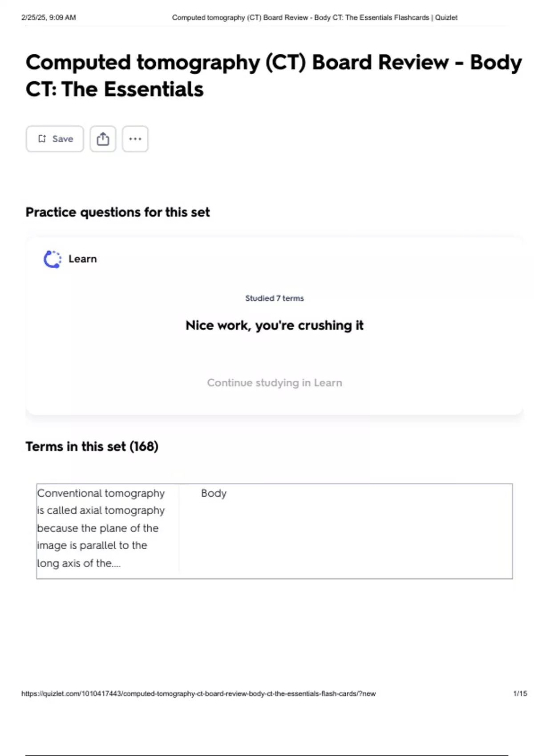This screenshot has width=534, height=756.
Task: Click the flashcard row border box
Action: click(x=275, y=531)
